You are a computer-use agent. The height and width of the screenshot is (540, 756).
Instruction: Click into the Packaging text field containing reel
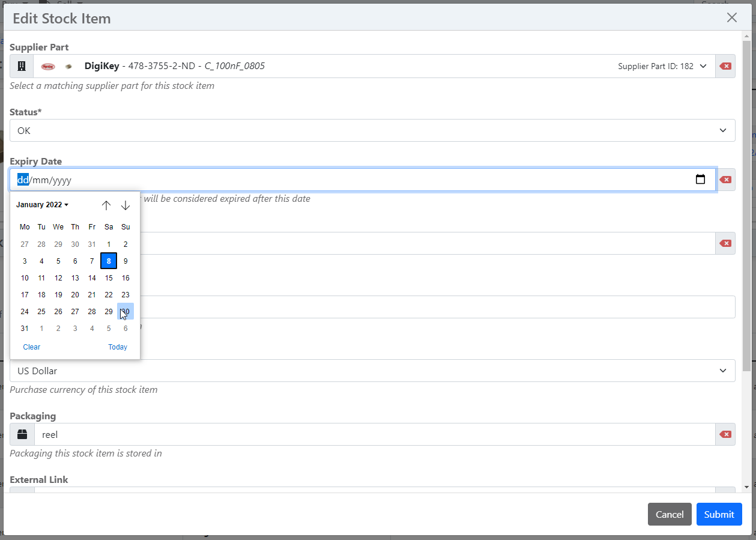372,434
